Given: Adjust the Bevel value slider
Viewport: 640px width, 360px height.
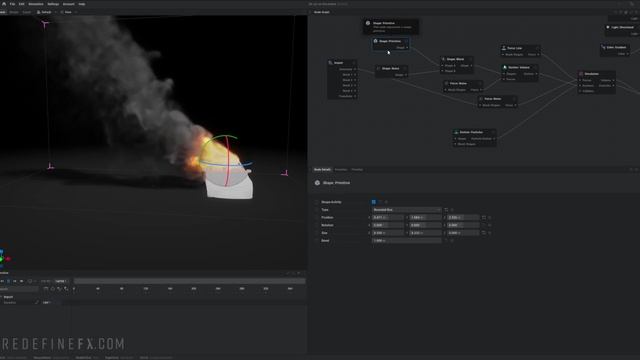Looking at the screenshot, I should tap(407, 241).
